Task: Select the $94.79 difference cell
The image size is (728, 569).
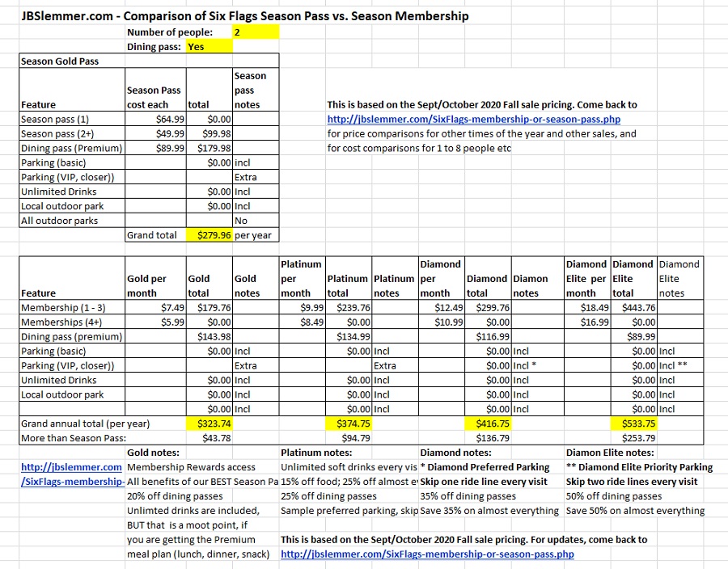Action: [349, 438]
